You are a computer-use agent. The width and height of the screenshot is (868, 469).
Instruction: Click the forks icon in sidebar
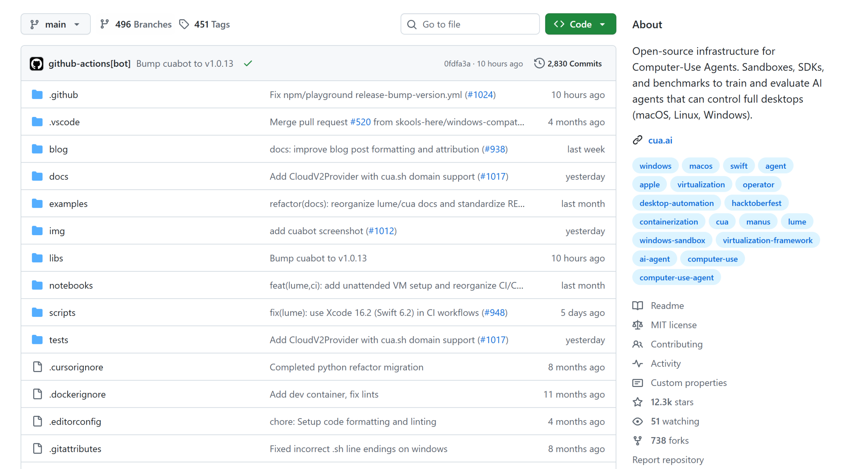pyautogui.click(x=637, y=441)
